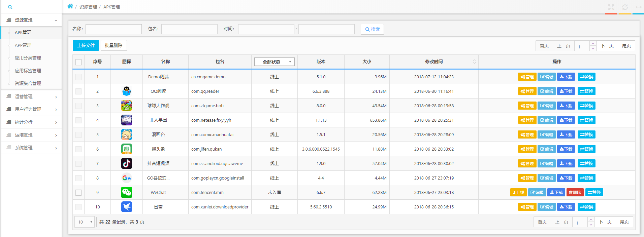The width and height of the screenshot is (644, 237).
Task: Click the fullscreen icon at top right
Action: tap(611, 7)
